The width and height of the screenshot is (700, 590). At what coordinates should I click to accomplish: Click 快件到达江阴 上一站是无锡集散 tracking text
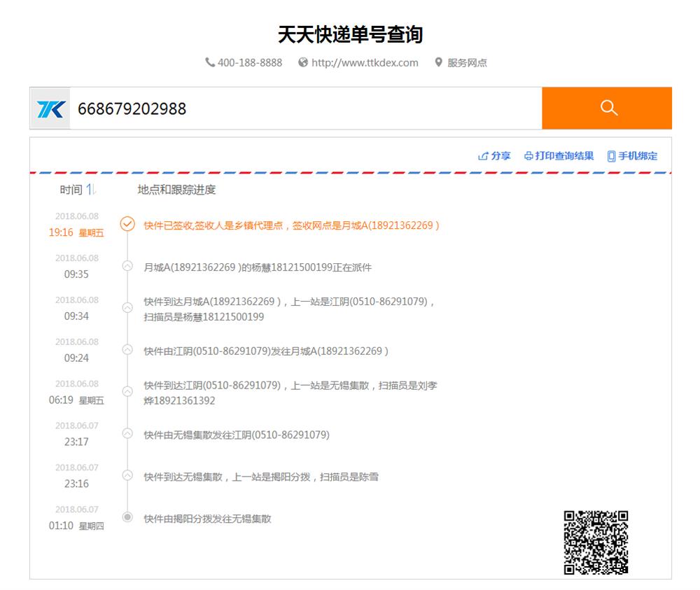[x=290, y=393]
